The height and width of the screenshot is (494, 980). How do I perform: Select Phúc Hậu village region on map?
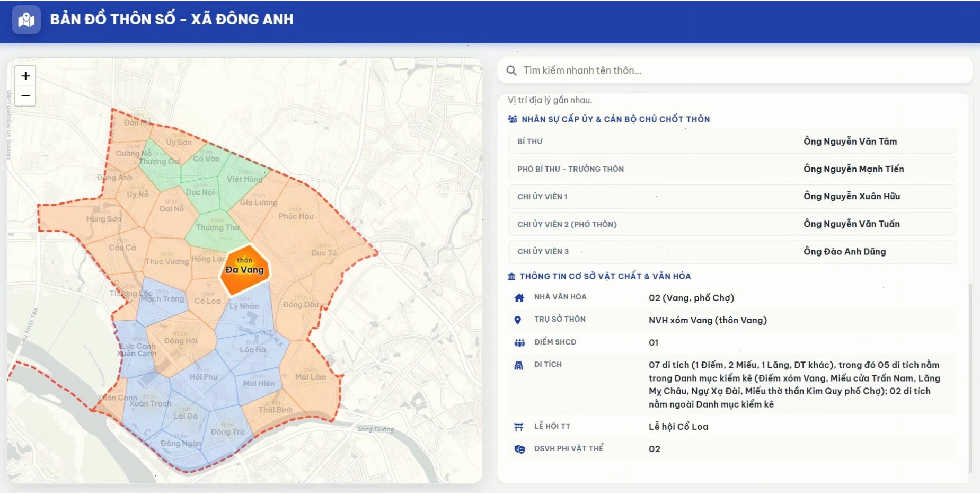coord(296,216)
